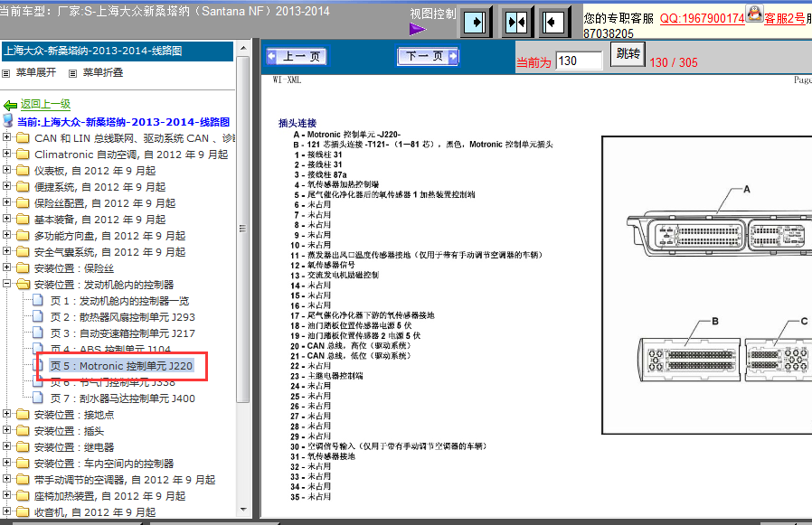Select the 带手动调节的空调器 folder

coord(125,480)
